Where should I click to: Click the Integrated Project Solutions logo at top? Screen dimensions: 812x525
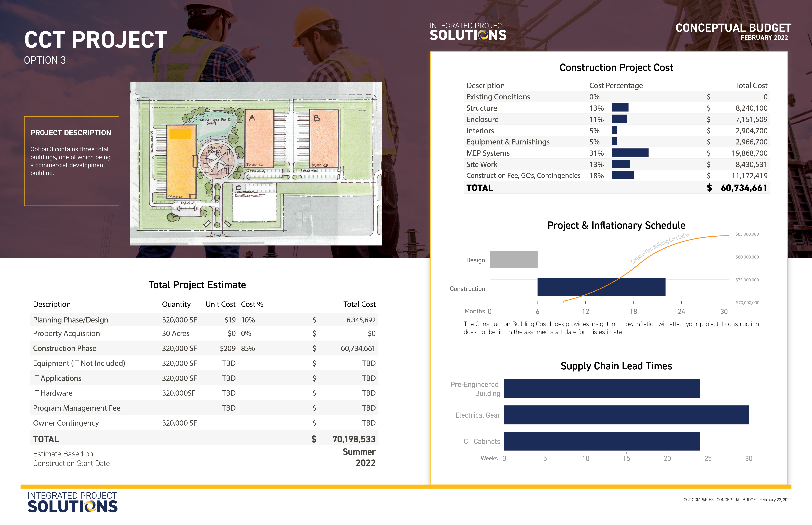tap(468, 32)
